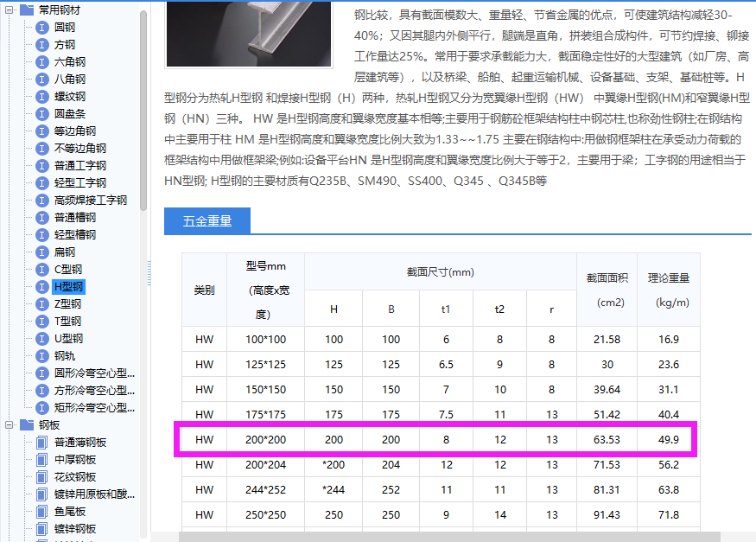Screen dimensions: 756x542
Task: Click the sheet icon beside 中厚钢板
Action: click(x=42, y=460)
